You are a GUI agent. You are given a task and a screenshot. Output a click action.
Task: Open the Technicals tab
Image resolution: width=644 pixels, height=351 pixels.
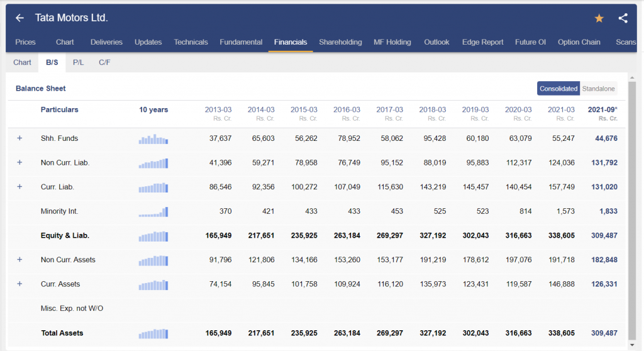pos(191,42)
